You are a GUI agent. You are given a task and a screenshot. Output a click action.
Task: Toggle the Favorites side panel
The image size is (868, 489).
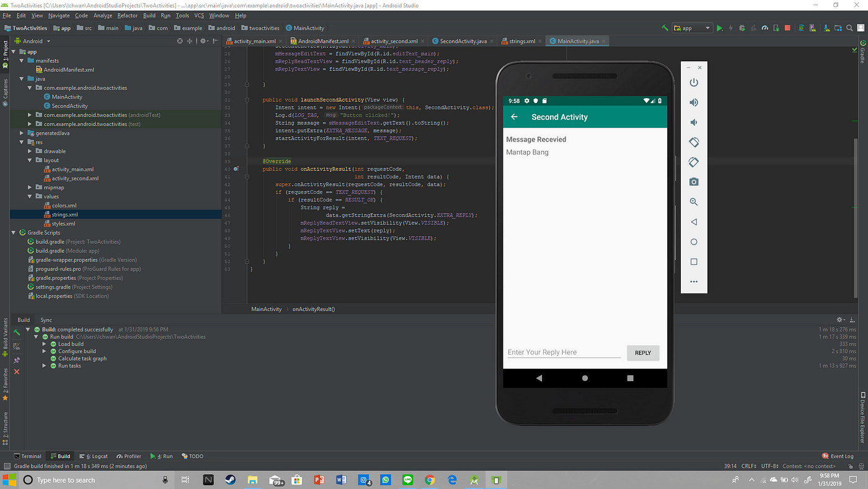(5, 385)
